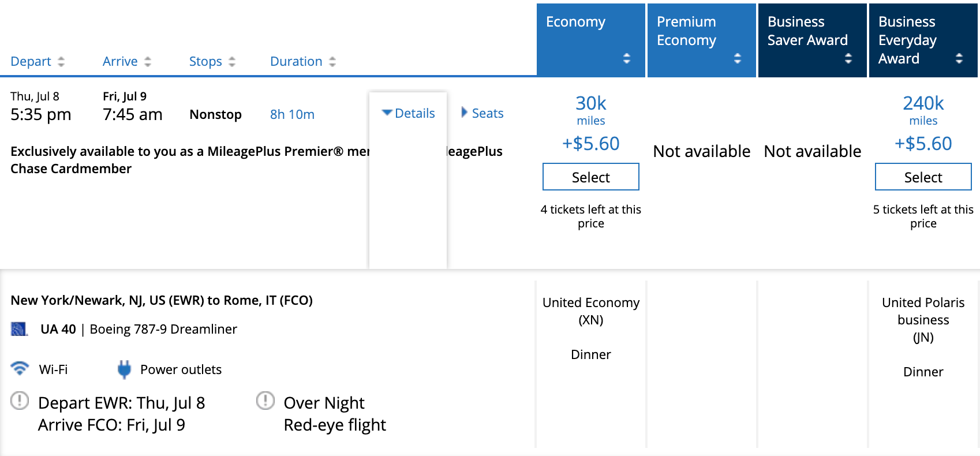
Task: Sort by Economy column arrows
Action: 627,58
